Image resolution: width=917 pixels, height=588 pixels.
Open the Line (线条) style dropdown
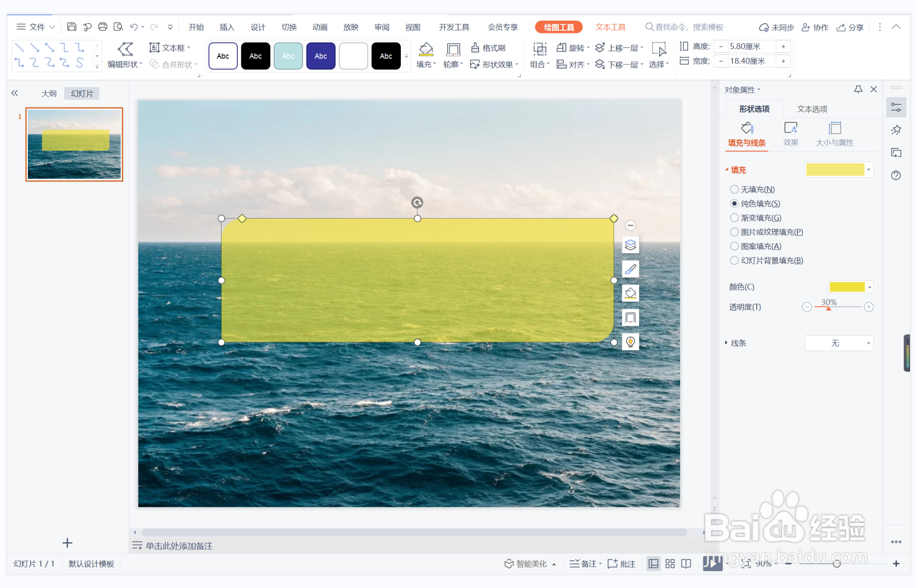[x=868, y=343]
